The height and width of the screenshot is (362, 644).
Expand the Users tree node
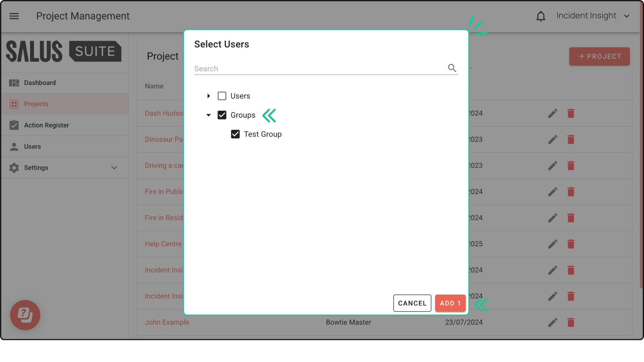209,96
